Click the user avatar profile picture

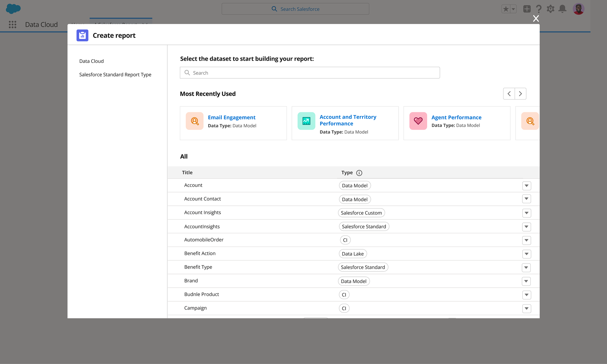pos(579,9)
